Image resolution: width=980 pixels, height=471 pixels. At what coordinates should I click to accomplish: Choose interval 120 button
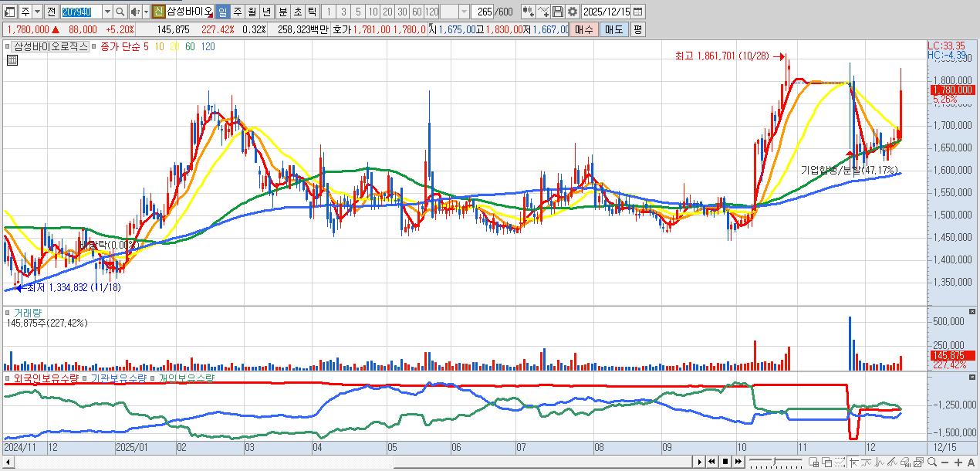point(431,12)
